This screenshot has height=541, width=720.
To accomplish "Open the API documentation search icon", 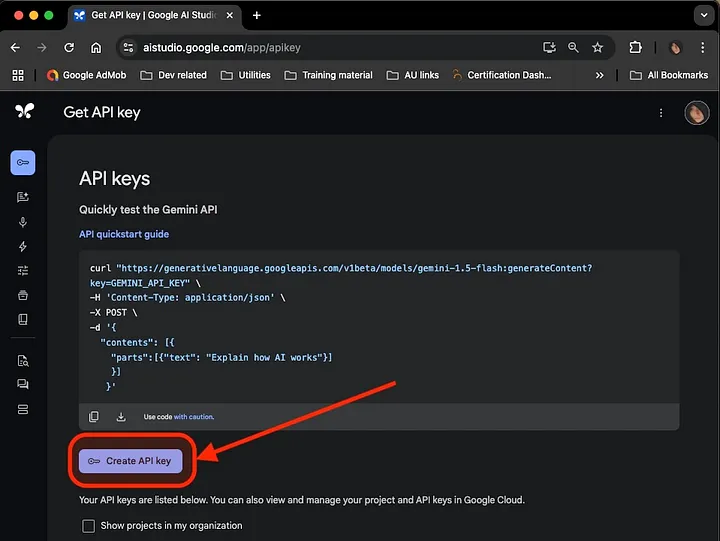I will tap(23, 361).
